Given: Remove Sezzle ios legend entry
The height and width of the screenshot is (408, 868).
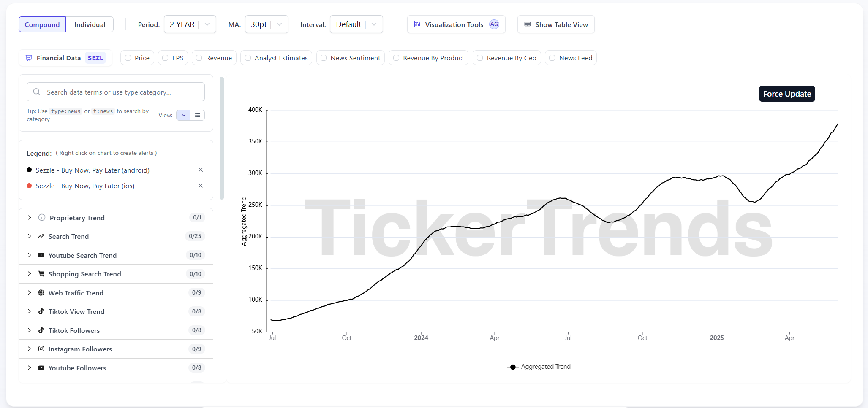Looking at the screenshot, I should (x=201, y=186).
